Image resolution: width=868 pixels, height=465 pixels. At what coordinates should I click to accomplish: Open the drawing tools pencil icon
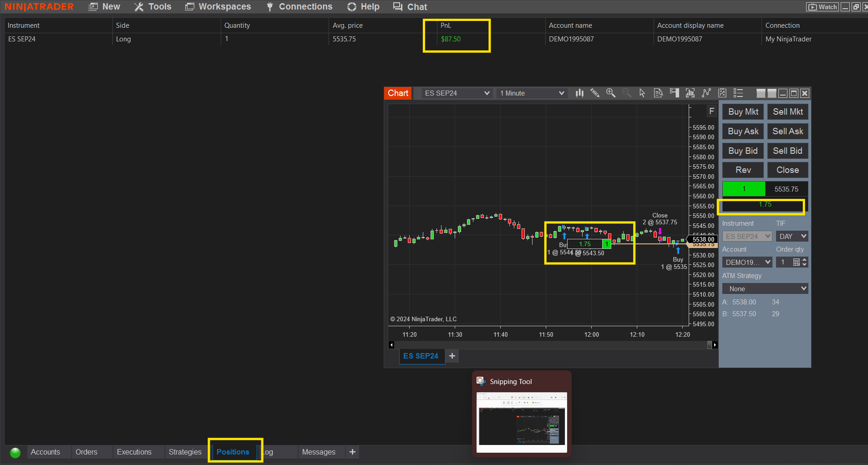pos(595,93)
